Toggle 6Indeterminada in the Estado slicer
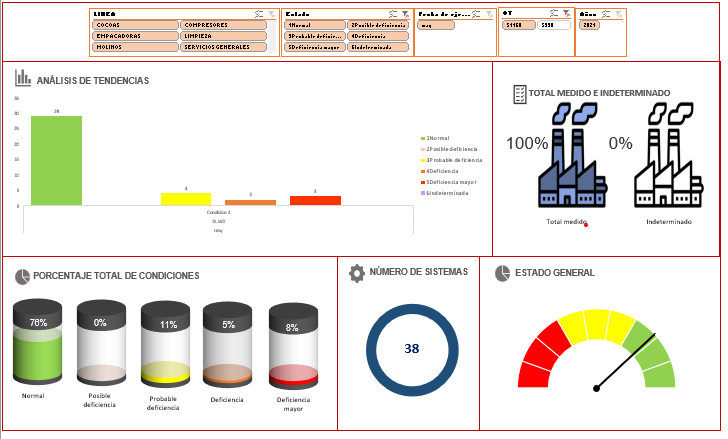728x439 pixels. pos(378,47)
